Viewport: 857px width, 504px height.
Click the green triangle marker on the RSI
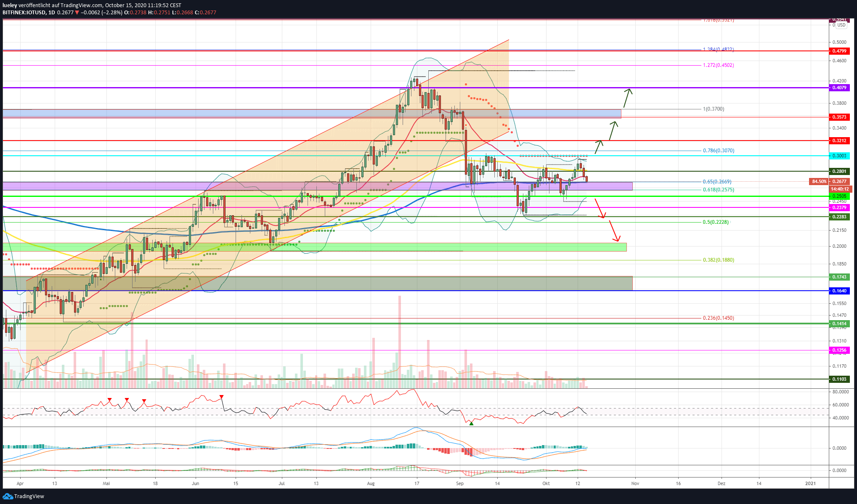tap(471, 423)
